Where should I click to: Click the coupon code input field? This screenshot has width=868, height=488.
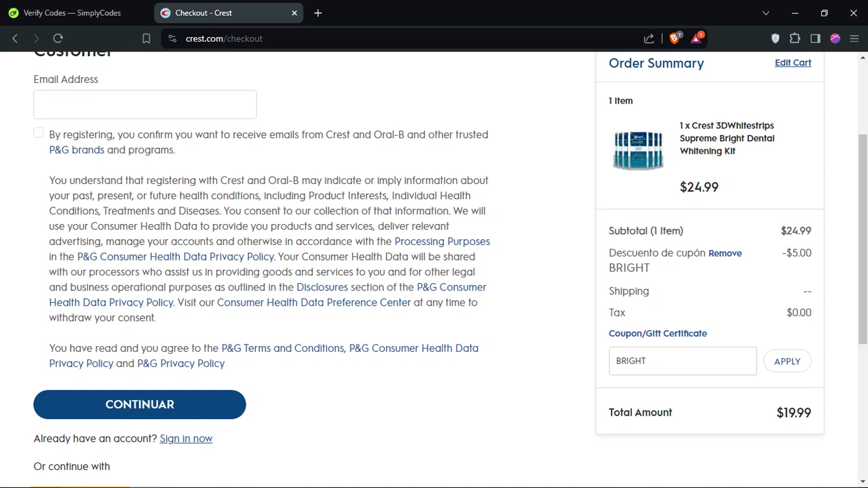(x=683, y=361)
